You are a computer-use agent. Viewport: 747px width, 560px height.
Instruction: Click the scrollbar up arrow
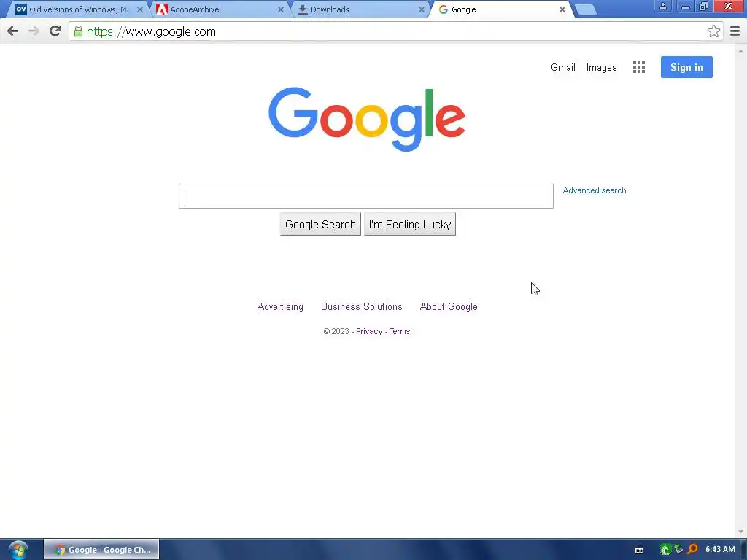(740, 50)
